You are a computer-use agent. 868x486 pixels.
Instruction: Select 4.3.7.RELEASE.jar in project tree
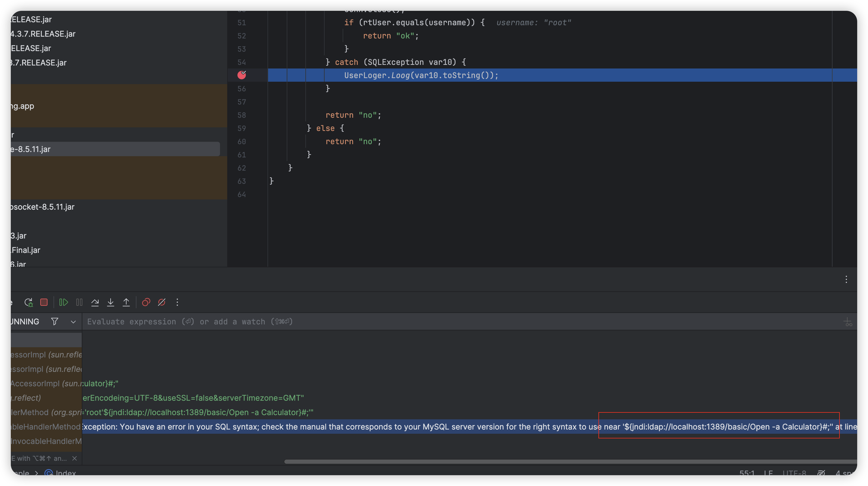pyautogui.click(x=43, y=34)
